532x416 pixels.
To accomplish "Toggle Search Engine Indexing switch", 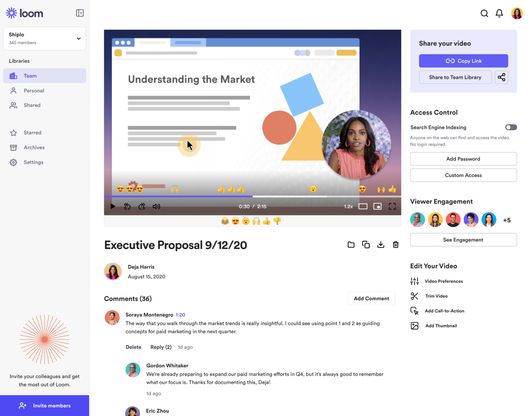I will point(511,127).
